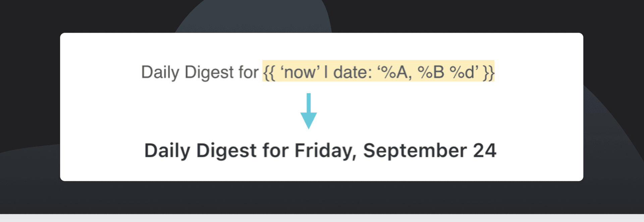Click the opening double curly braces

[x=269, y=72]
